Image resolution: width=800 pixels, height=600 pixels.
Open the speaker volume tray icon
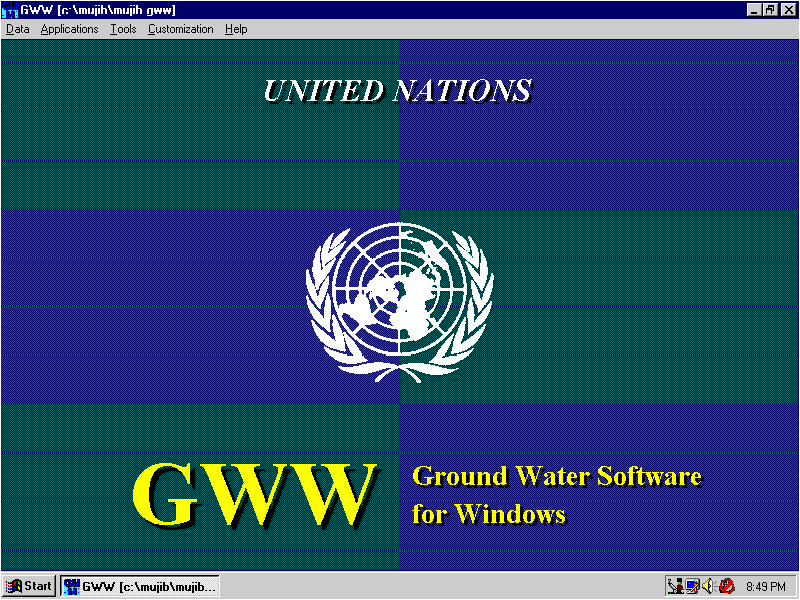point(708,586)
